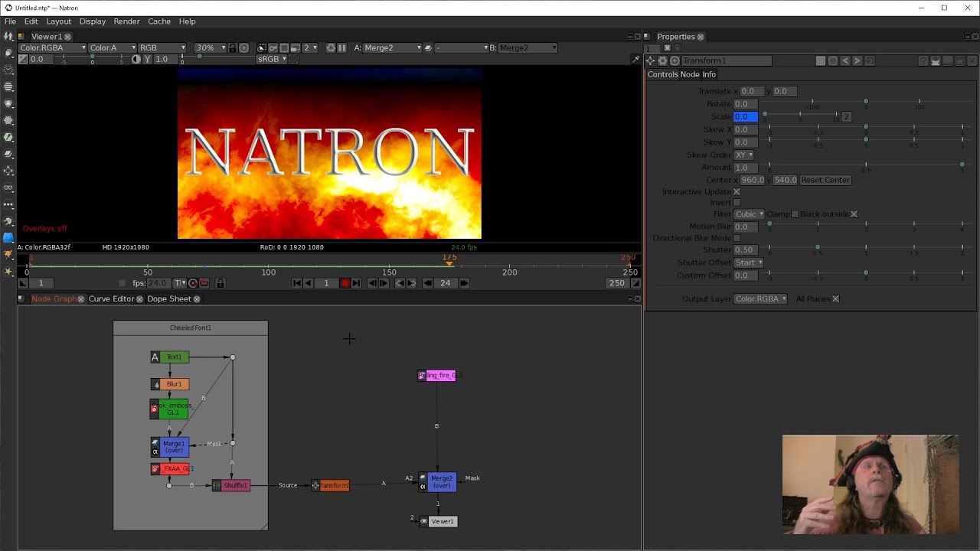Click the timeline lock icon
This screenshot has width=980, height=551.
click(220, 283)
